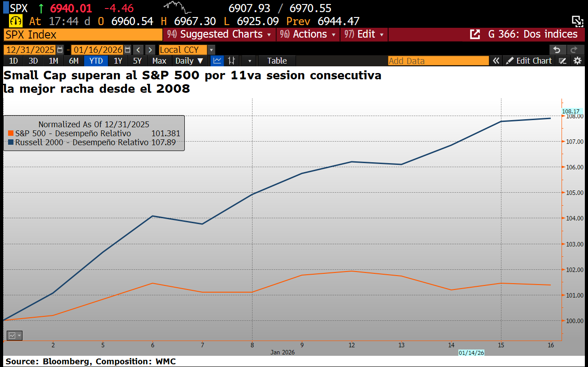Click the Low value 6925.09
The height and width of the screenshot is (367, 588).
point(257,21)
